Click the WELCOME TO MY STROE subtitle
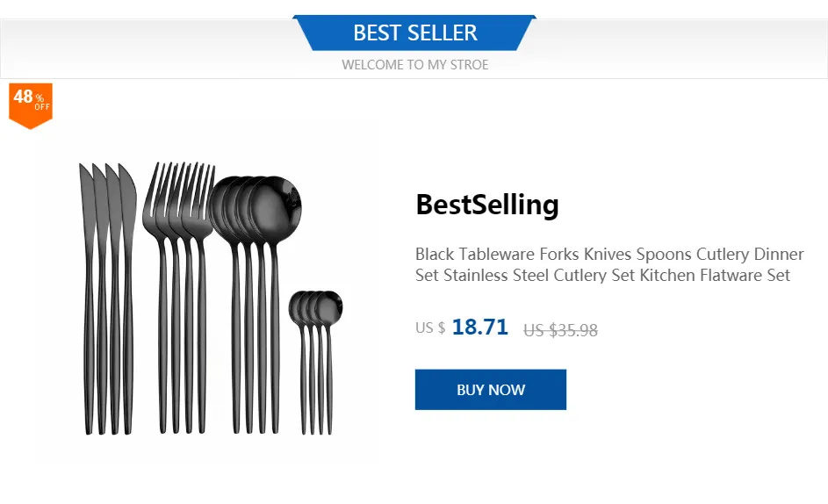 415,65
